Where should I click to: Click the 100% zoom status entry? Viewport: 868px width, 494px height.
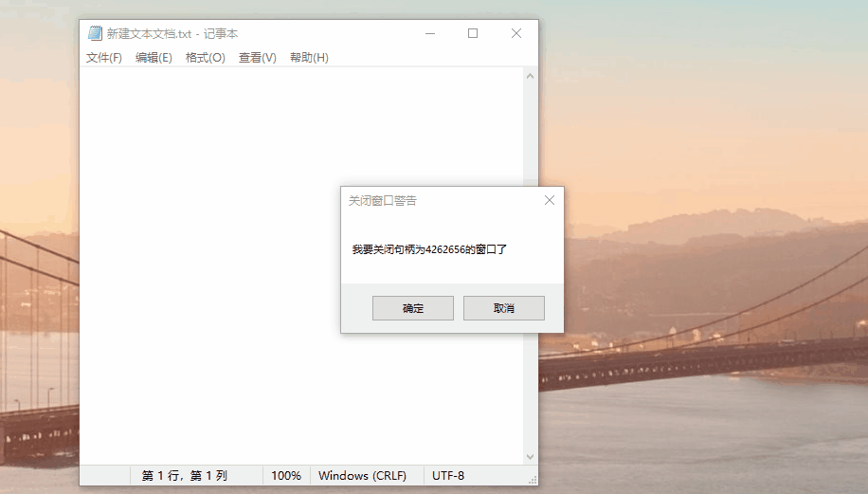(286, 476)
